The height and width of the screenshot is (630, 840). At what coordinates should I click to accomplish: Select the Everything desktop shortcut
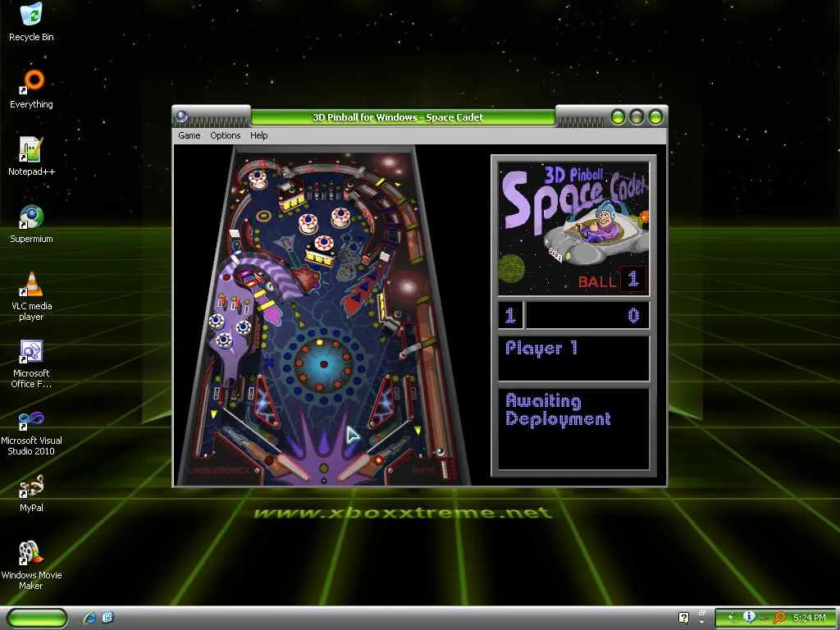coord(31,89)
